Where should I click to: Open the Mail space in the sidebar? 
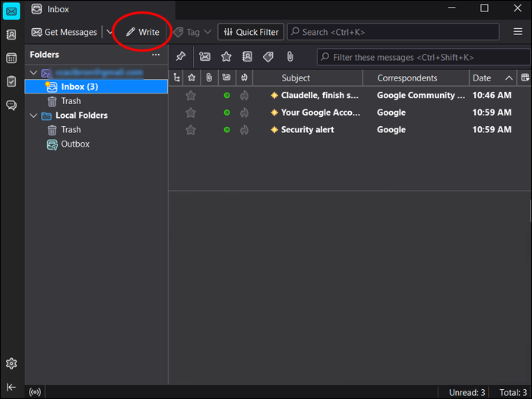[x=11, y=11]
